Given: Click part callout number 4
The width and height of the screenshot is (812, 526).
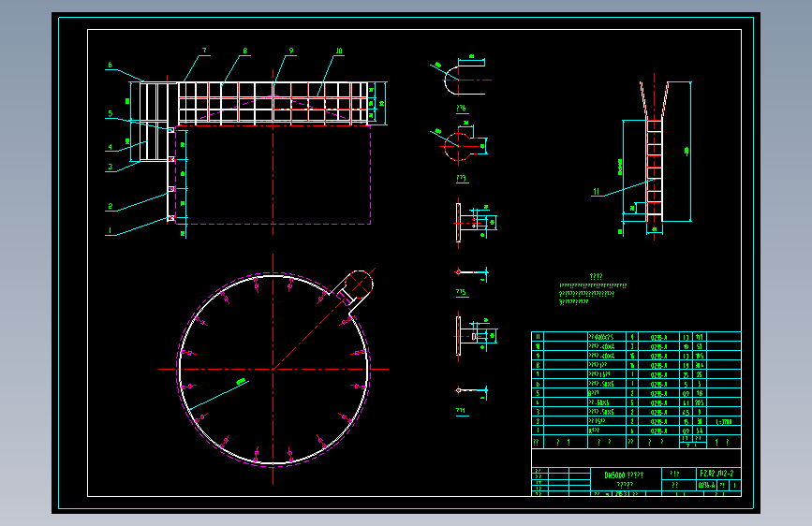Looking at the screenshot, I should click(x=110, y=147).
